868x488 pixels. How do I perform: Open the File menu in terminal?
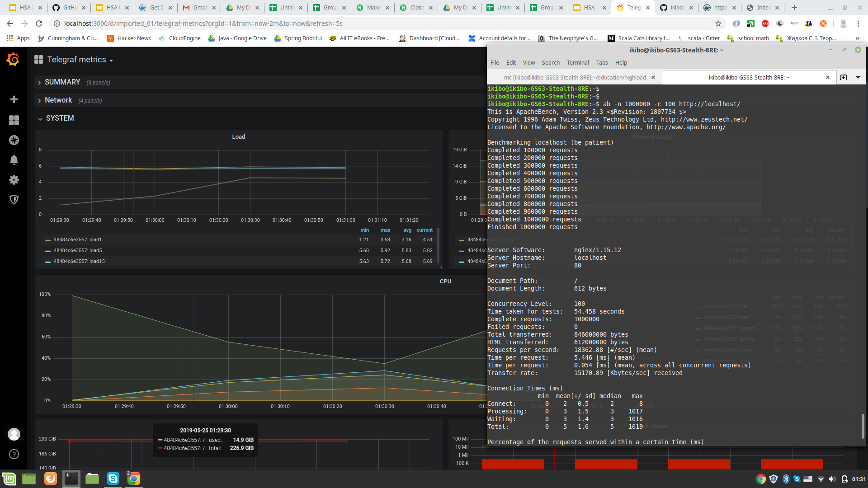coord(495,63)
